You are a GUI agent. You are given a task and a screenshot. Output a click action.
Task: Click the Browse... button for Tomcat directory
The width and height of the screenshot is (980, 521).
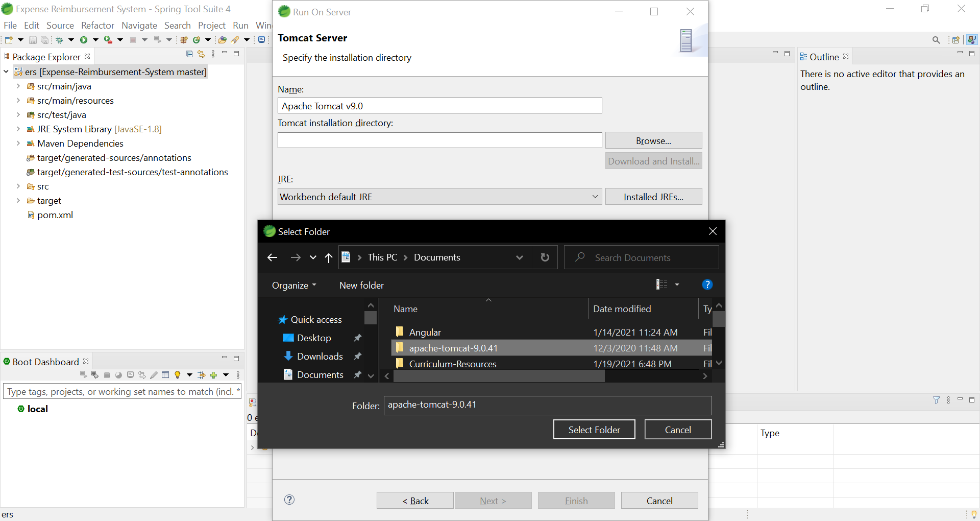tap(653, 140)
